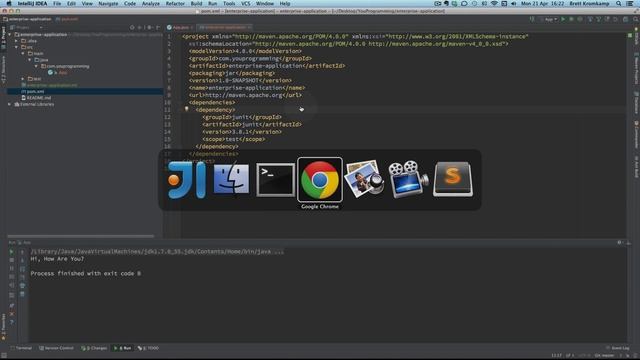
Task: Click the pin tab icon in Run panel
Action: (x=11, y=305)
